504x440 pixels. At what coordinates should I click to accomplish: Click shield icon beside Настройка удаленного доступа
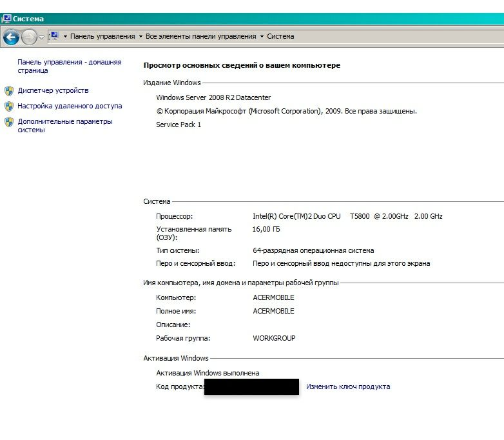(9, 106)
